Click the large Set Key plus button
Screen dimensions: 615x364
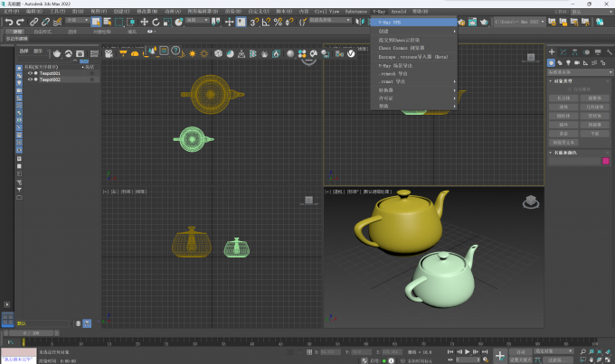pos(500,356)
